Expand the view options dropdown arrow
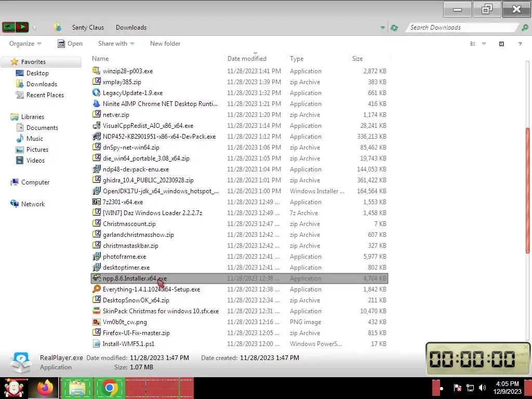Screen dimensions: 532x399 (x=484, y=44)
